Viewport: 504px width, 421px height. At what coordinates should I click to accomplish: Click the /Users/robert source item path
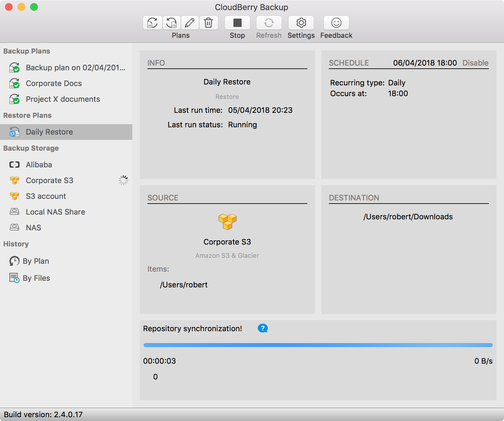(184, 285)
